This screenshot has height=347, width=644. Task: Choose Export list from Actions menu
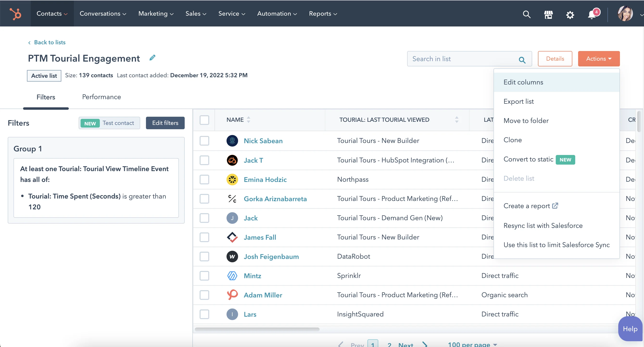point(556,101)
